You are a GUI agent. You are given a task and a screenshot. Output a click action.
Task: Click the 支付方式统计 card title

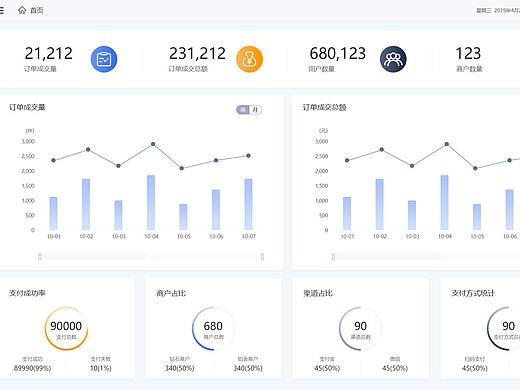tap(473, 293)
